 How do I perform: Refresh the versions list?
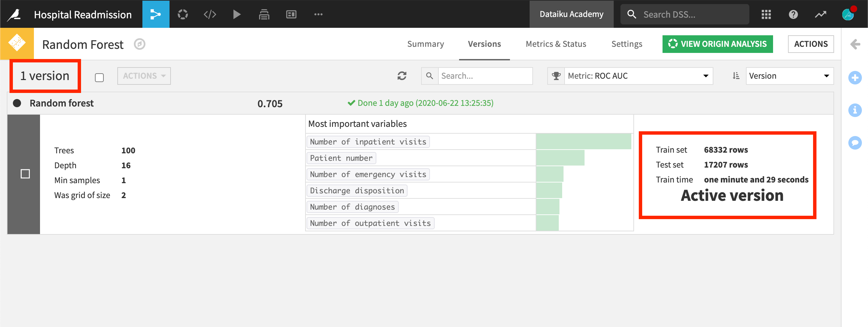click(402, 76)
